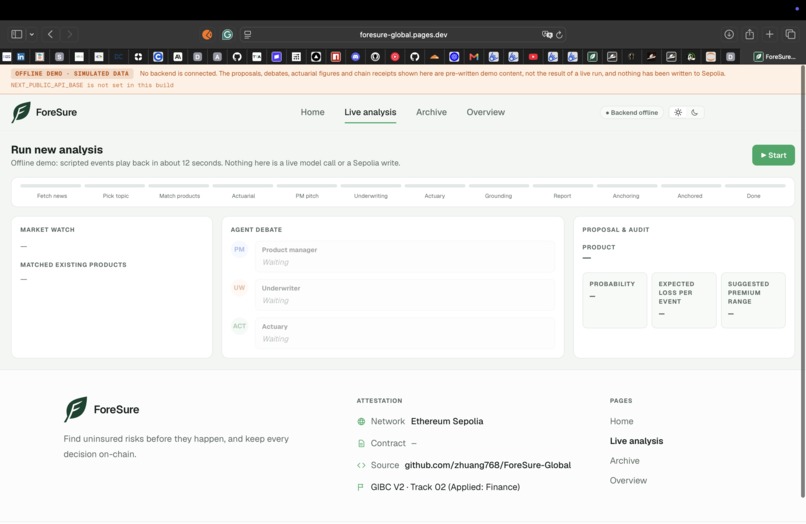Click the ForeSure logo in footer
Viewport: 806px width, 524px height.
(102, 409)
